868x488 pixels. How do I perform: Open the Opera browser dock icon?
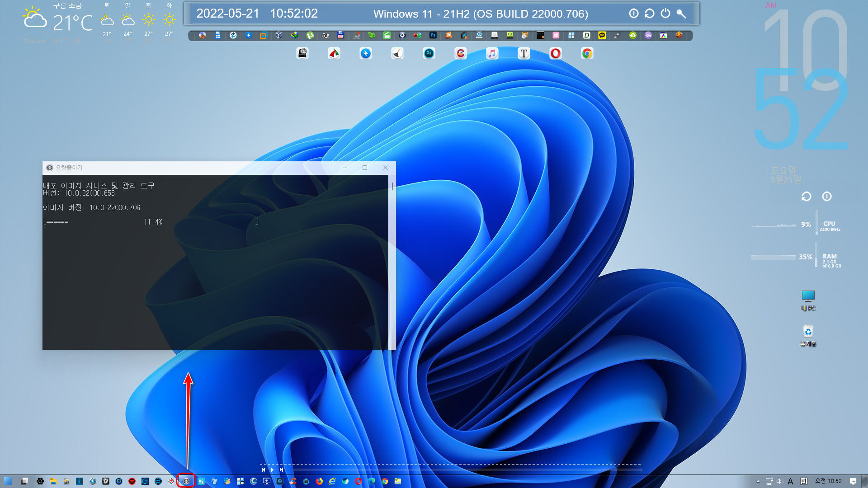(x=555, y=54)
